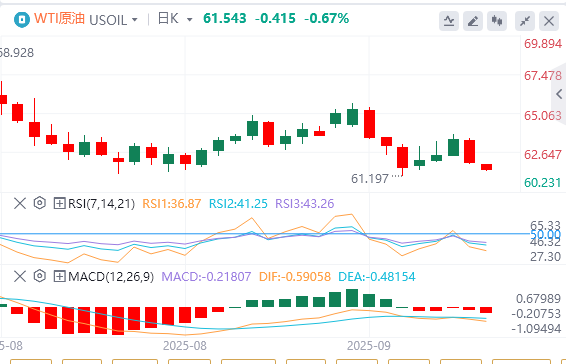The height and width of the screenshot is (364, 566).
Task: Expand the MACD panel with plus icon
Action: [59, 277]
